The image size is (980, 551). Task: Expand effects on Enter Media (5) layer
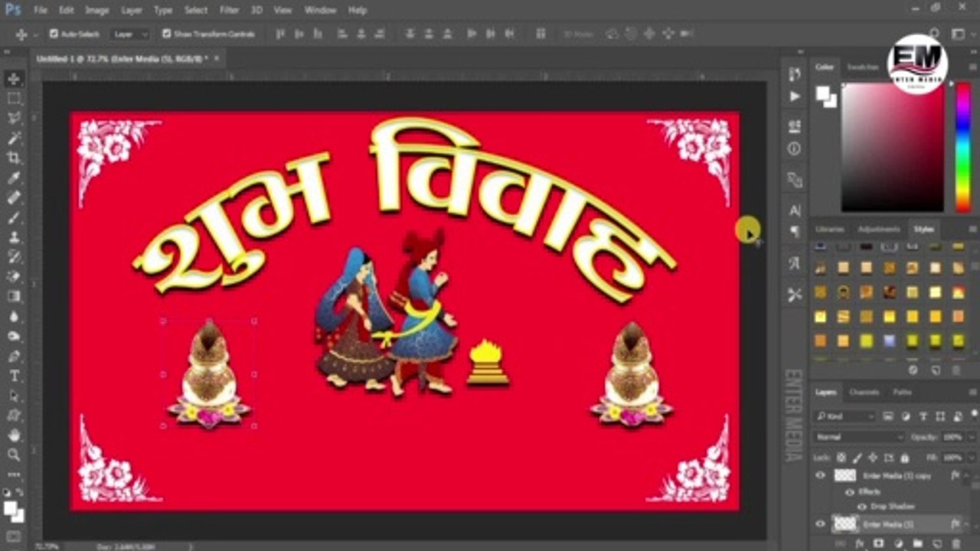click(x=968, y=524)
